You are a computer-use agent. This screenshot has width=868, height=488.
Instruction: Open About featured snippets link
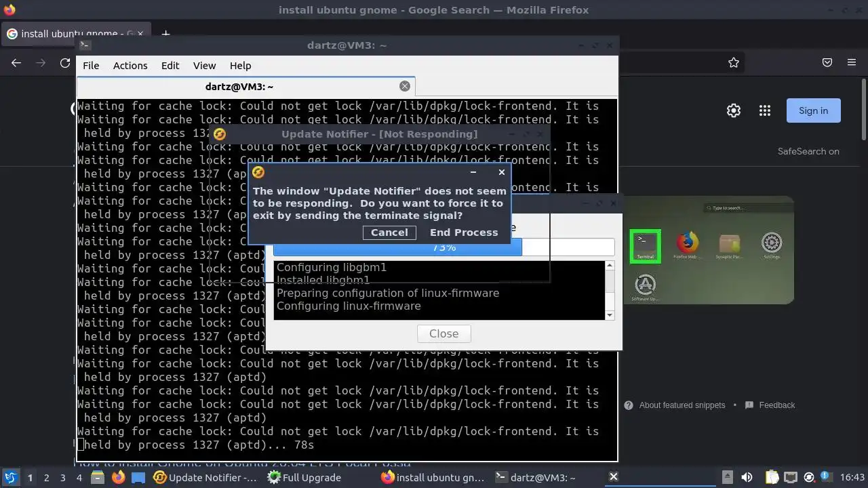point(682,405)
